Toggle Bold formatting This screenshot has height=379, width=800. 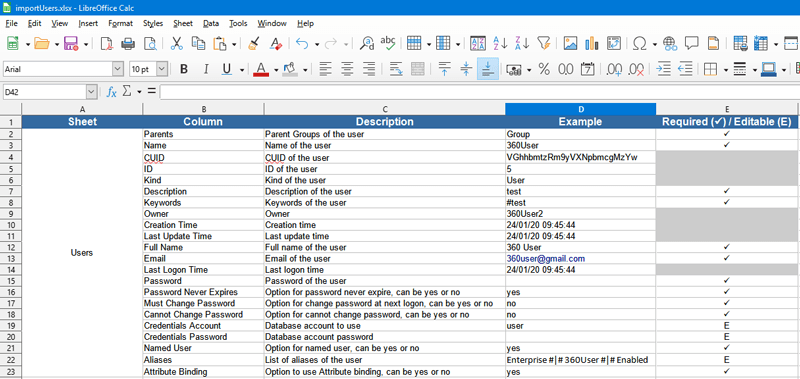pyautogui.click(x=184, y=69)
